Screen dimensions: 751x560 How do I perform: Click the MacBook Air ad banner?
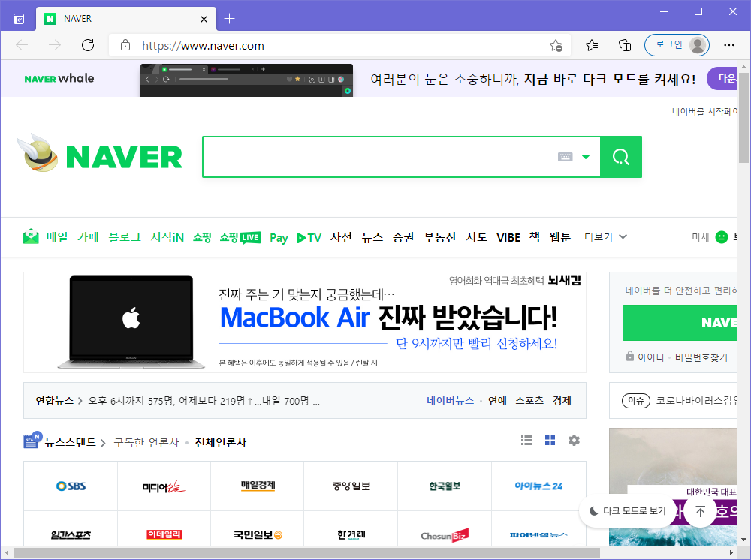pyautogui.click(x=305, y=322)
